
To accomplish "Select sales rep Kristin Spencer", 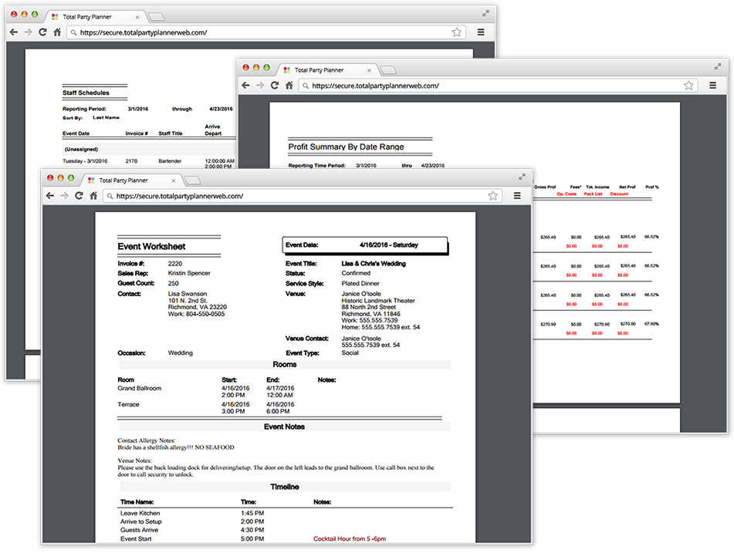I will pyautogui.click(x=189, y=273).
